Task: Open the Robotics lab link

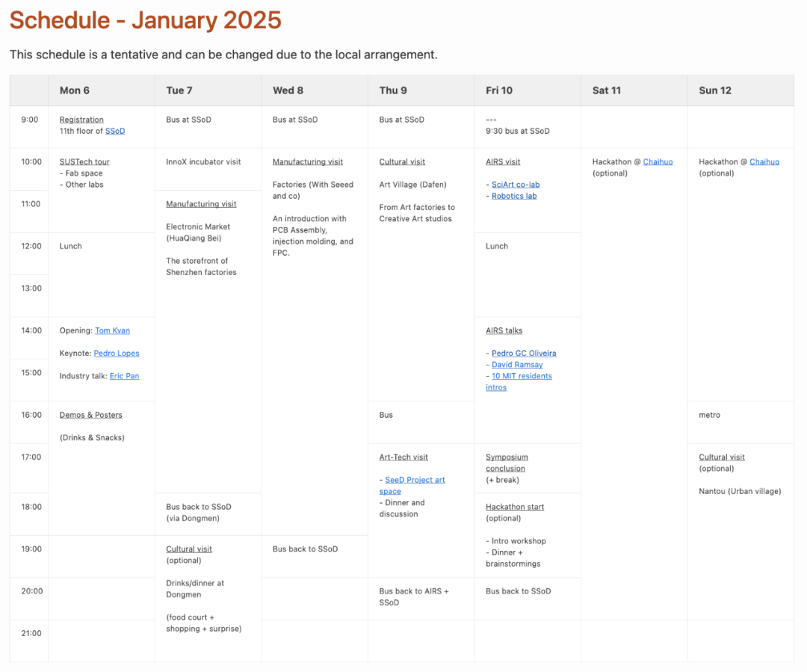Action: [514, 196]
